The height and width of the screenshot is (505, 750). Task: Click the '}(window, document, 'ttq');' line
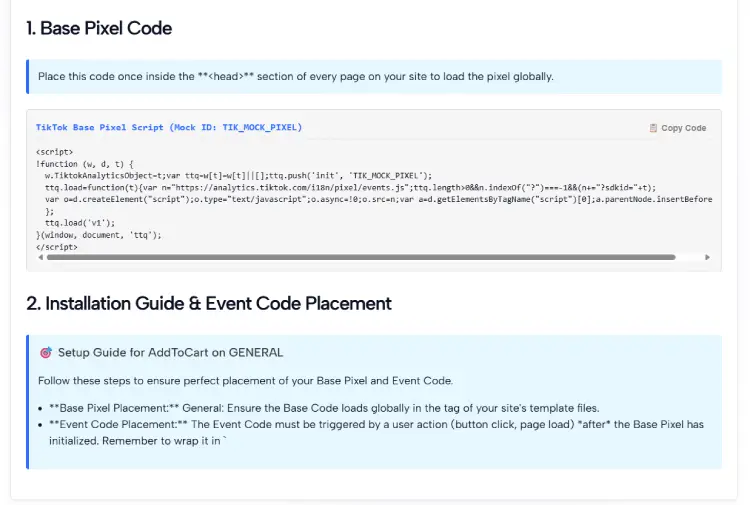(99, 235)
